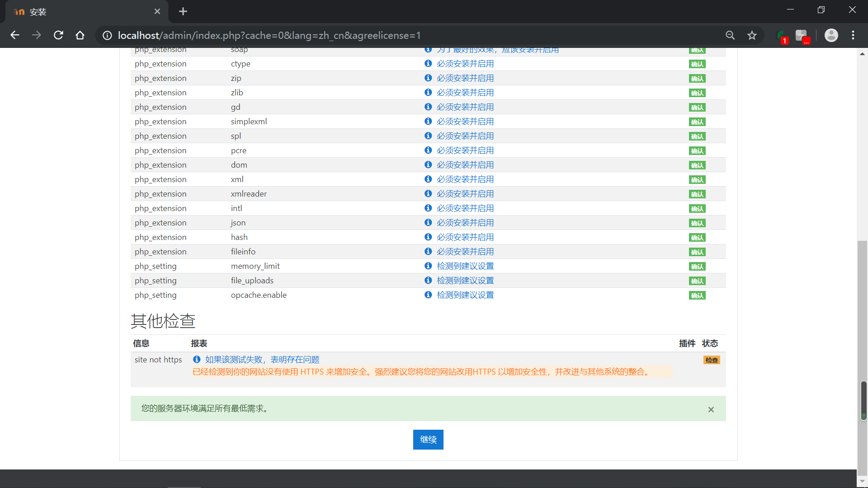Click the bookmark star in the address bar

pos(752,35)
